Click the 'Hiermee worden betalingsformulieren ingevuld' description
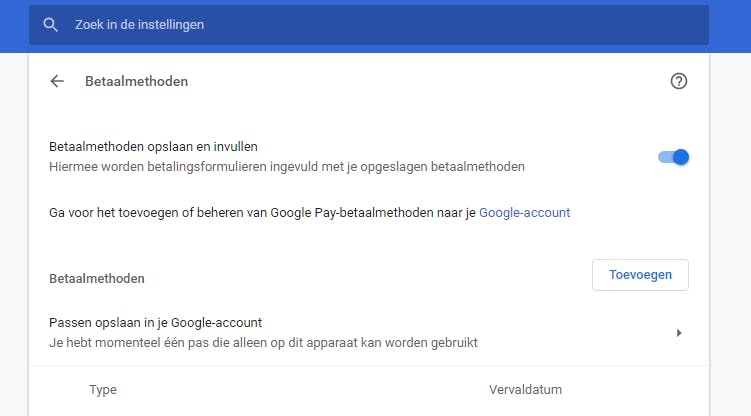The width and height of the screenshot is (751, 416). tap(286, 167)
